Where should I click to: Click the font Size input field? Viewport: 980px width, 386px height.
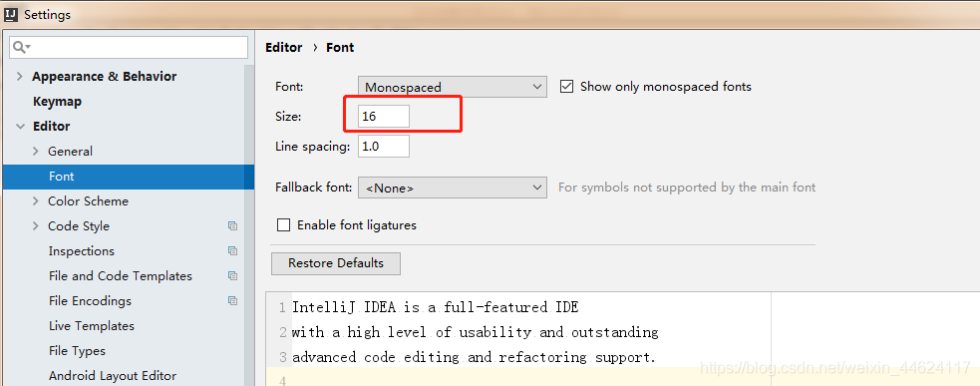(x=384, y=117)
